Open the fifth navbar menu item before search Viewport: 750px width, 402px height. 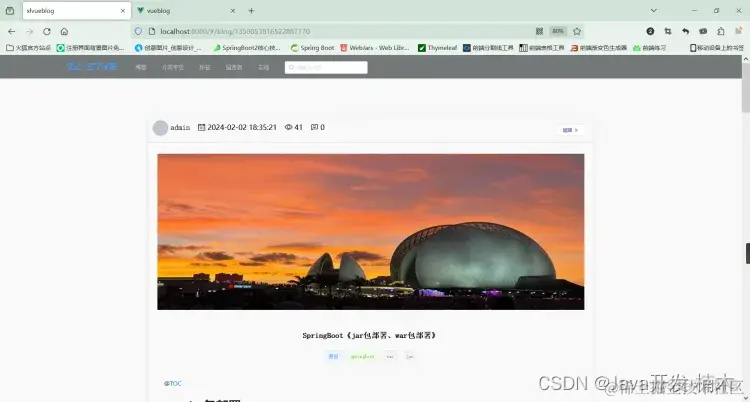264,67
